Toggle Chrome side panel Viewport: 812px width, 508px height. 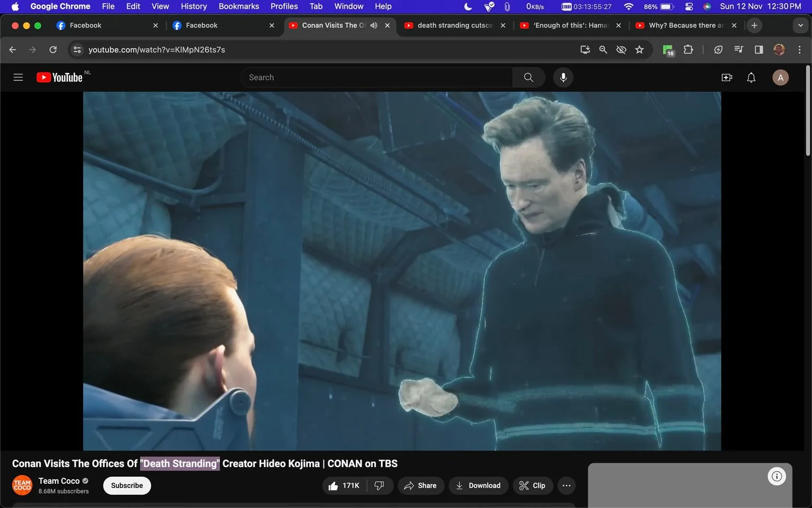coord(759,50)
